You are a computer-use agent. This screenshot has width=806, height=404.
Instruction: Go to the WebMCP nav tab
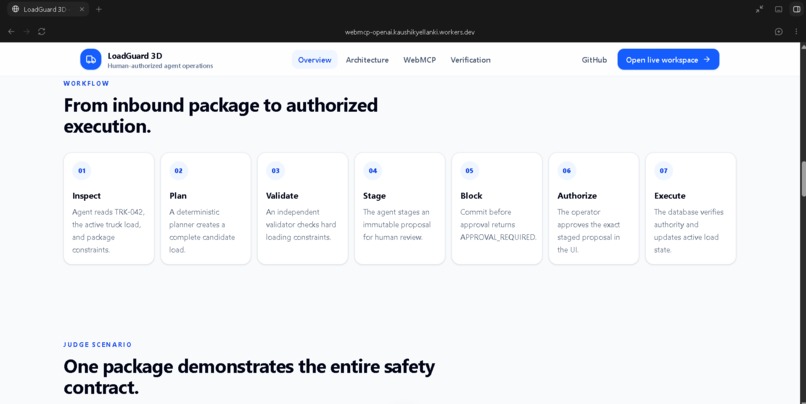pos(419,60)
